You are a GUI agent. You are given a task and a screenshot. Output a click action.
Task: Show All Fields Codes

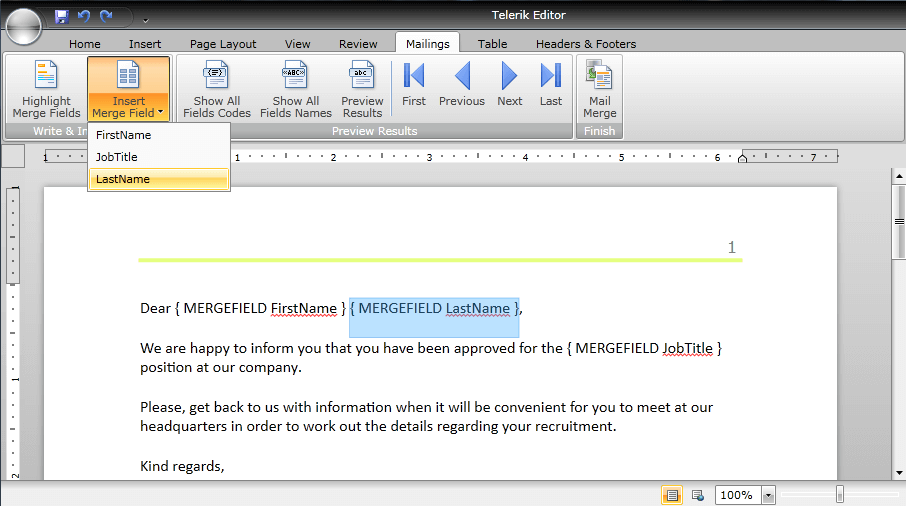click(x=217, y=90)
